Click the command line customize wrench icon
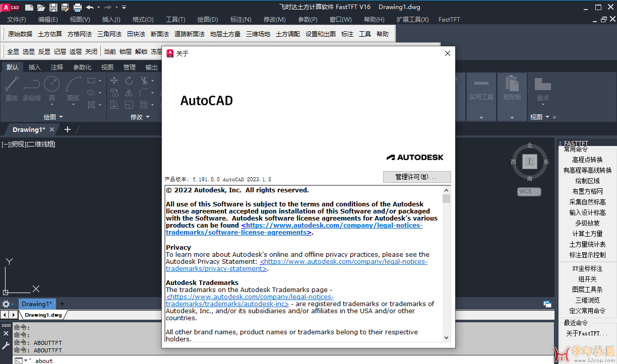Screen dimensions: 617x364 6,345
